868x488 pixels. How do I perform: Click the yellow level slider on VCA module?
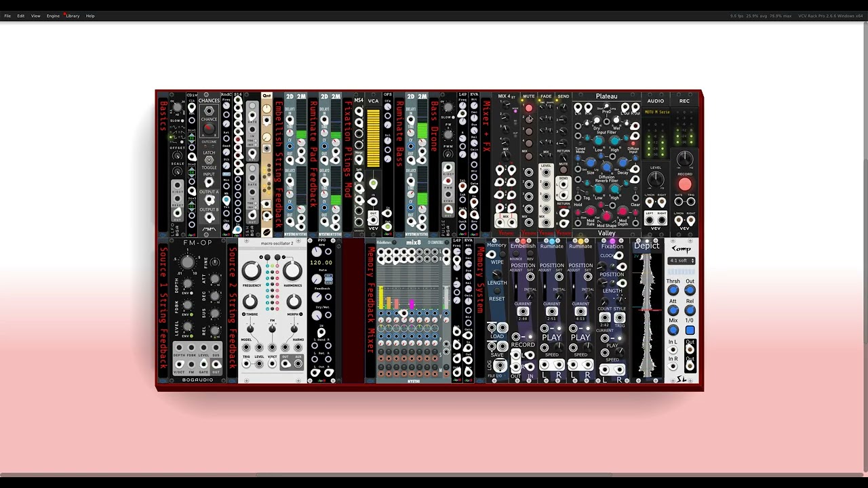pos(373,138)
